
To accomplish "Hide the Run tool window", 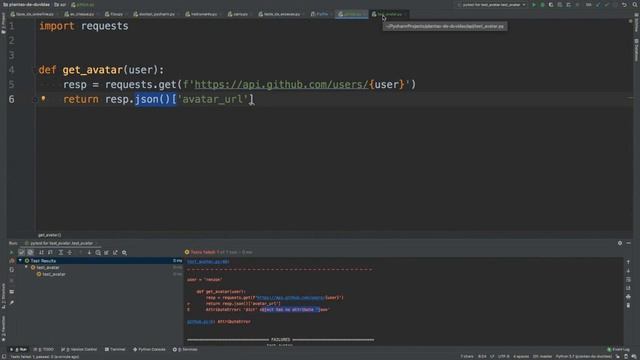I will pyautogui.click(x=629, y=243).
